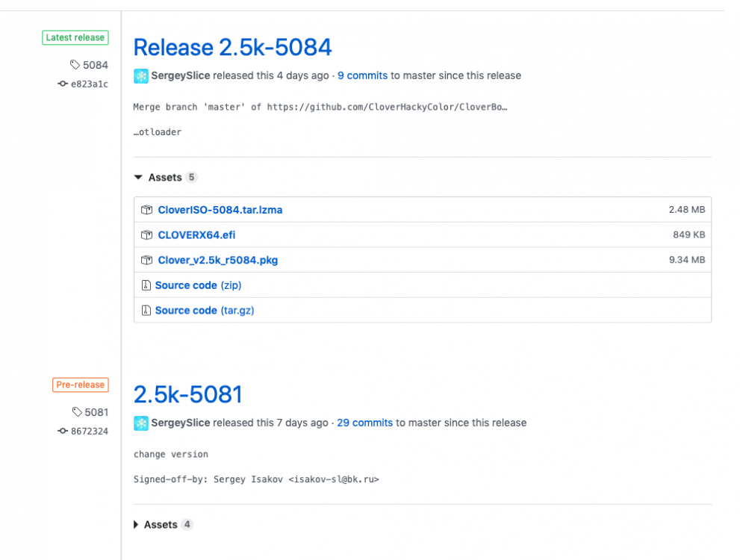Download CLOVERX64.efi
This screenshot has height=560, width=740.
point(196,235)
